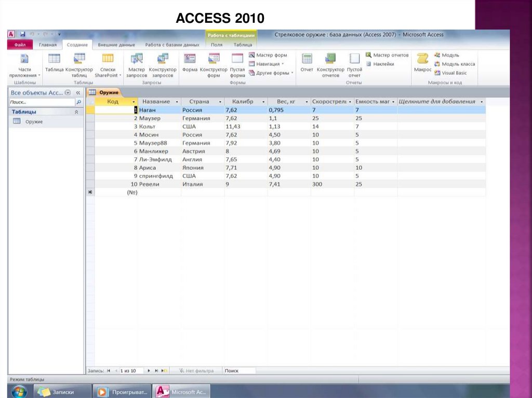Open the Файл menu tab
The height and width of the screenshot is (398, 532).
[20, 45]
